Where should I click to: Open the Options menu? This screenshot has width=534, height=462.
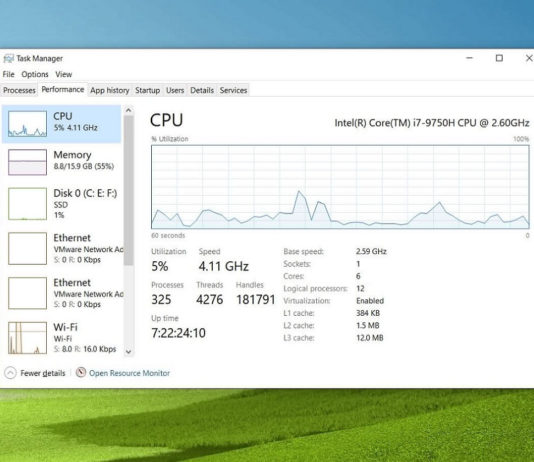pos(35,74)
